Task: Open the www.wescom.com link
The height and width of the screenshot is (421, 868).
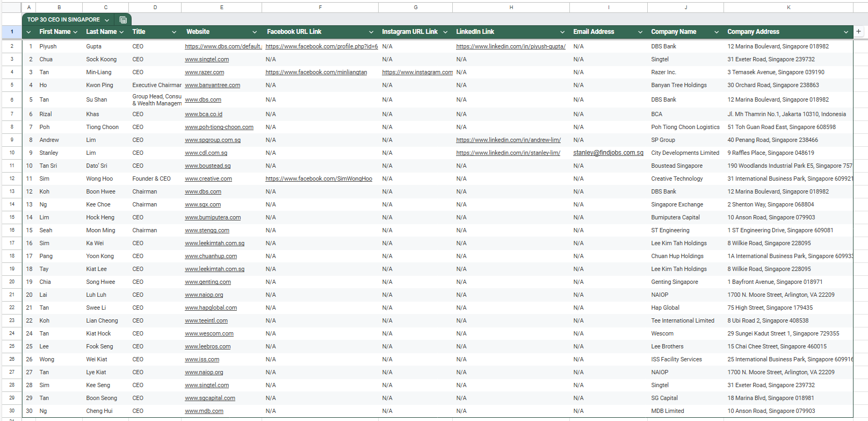Action: (x=209, y=334)
